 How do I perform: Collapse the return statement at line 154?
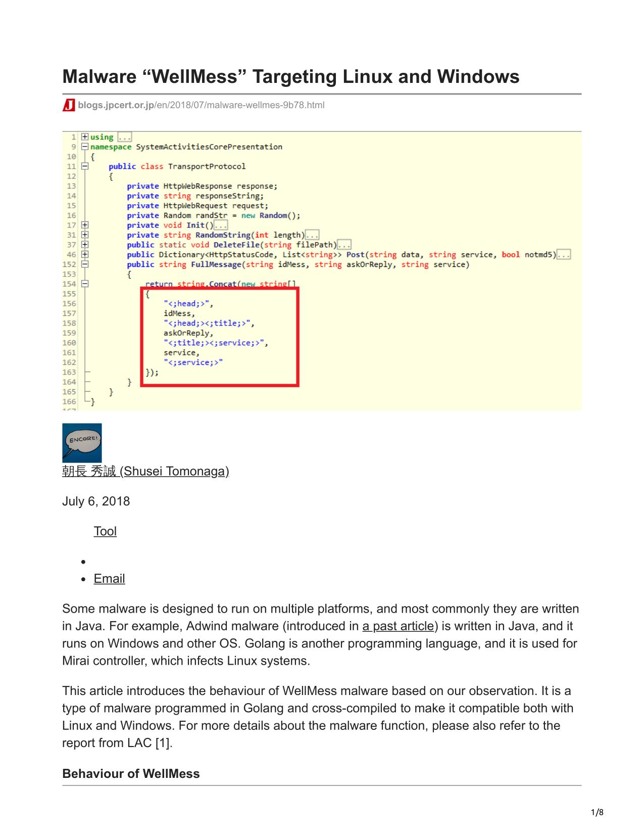pyautogui.click(x=85, y=284)
